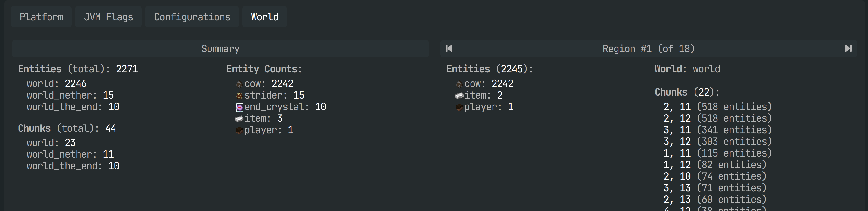This screenshot has height=211, width=868.
Task: Select chunk 1, 11 with 115 entities
Action: 717,153
